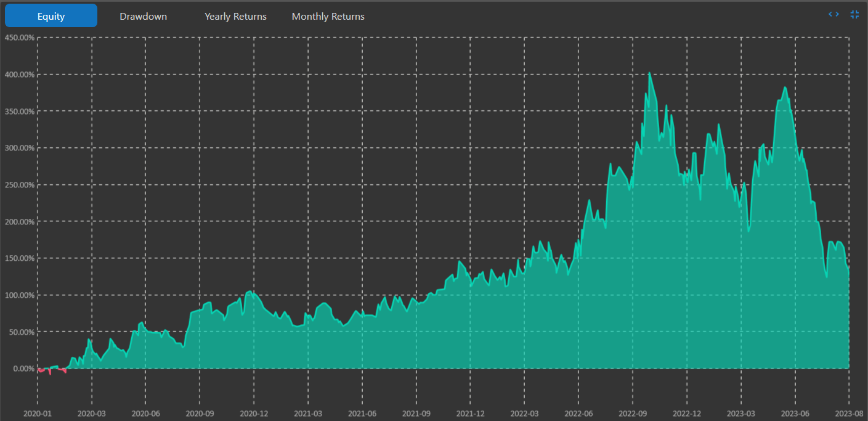Viewport: 868px width, 421px height.
Task: Click the embed code angle-brackets icon
Action: tap(834, 14)
